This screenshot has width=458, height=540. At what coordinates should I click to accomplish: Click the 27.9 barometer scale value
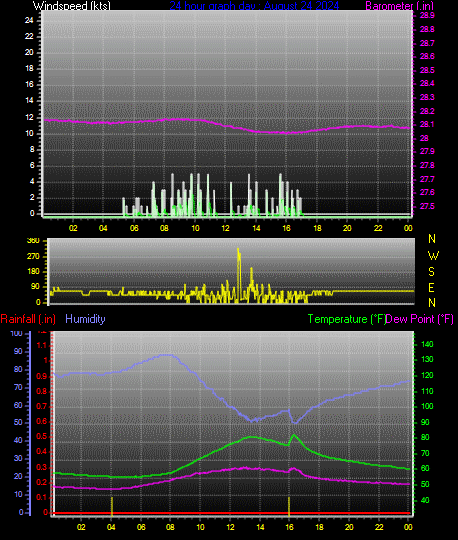pyautogui.click(x=427, y=152)
